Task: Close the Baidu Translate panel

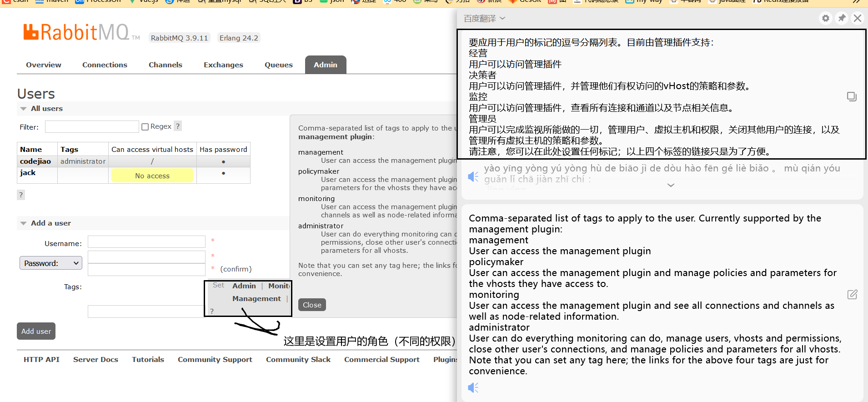Action: 858,18
